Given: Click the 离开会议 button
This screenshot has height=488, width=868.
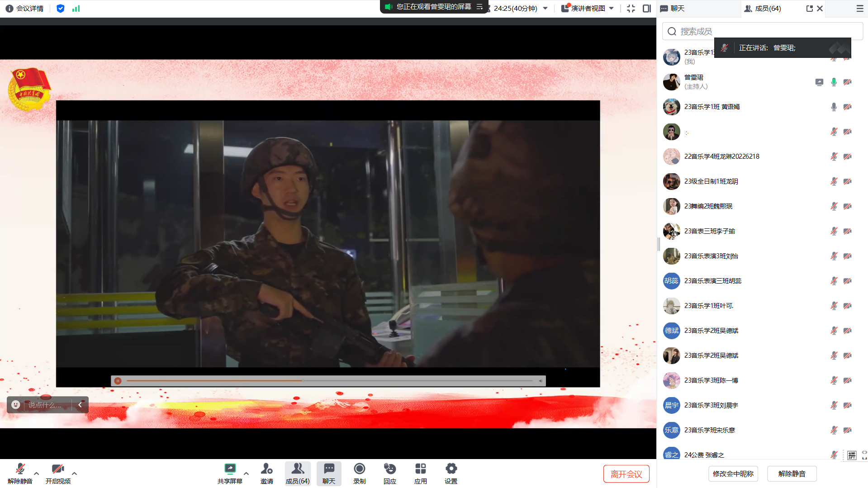Looking at the screenshot, I should [x=626, y=474].
